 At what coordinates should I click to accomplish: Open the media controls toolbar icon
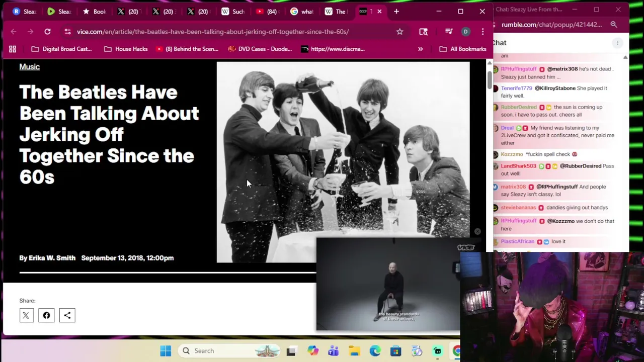[x=449, y=32]
